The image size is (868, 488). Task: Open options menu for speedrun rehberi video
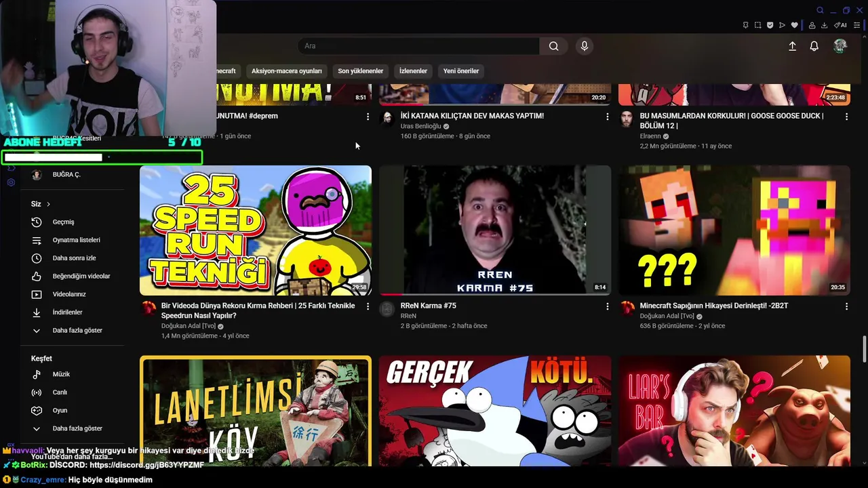tap(368, 306)
